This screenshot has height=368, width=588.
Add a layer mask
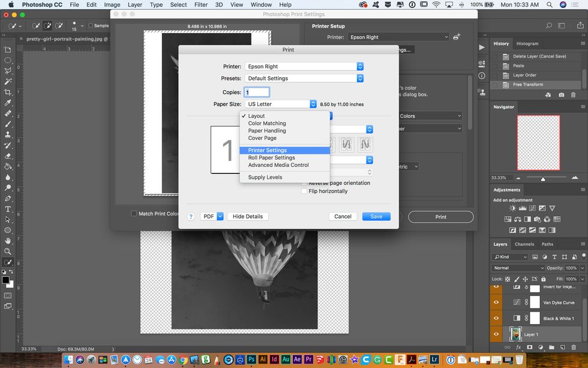click(530, 347)
